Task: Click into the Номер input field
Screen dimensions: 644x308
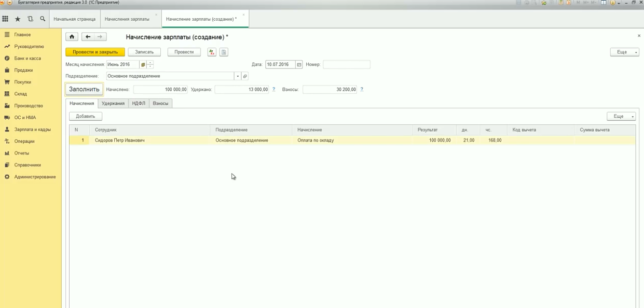Action: click(347, 65)
